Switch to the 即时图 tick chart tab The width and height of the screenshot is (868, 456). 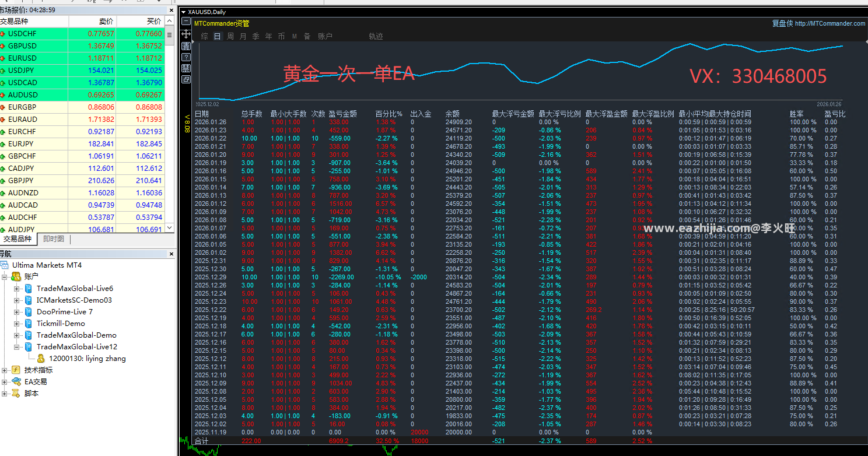click(x=54, y=239)
